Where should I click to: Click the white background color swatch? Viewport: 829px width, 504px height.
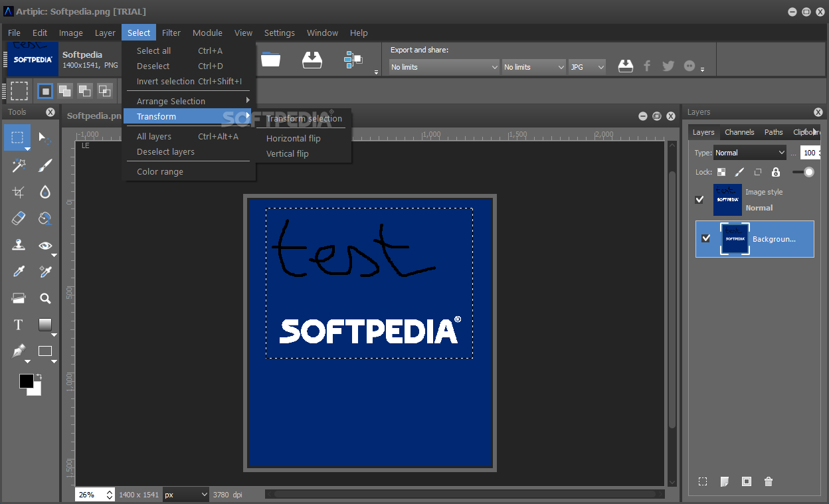click(36, 390)
